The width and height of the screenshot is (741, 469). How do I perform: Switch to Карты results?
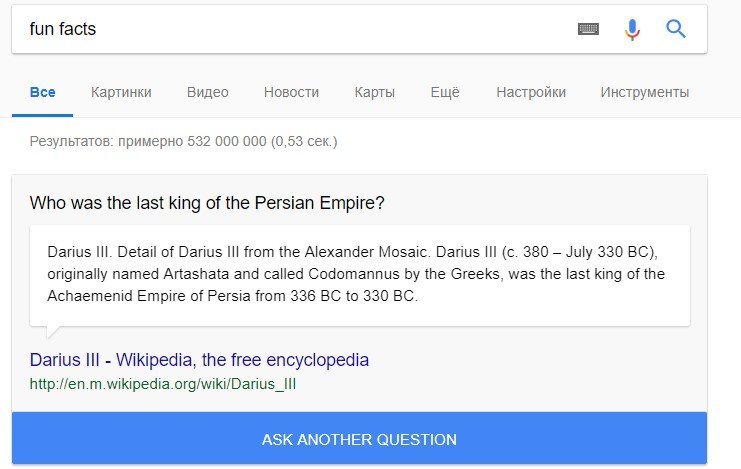click(374, 92)
